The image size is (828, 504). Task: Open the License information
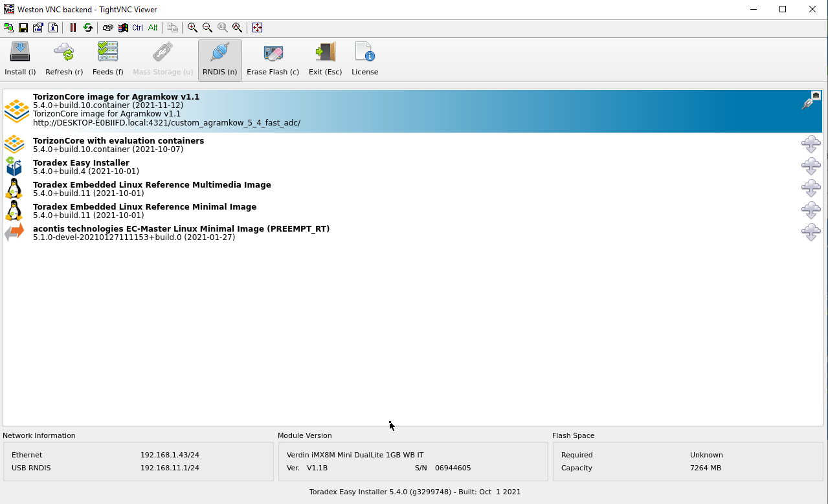click(365, 60)
